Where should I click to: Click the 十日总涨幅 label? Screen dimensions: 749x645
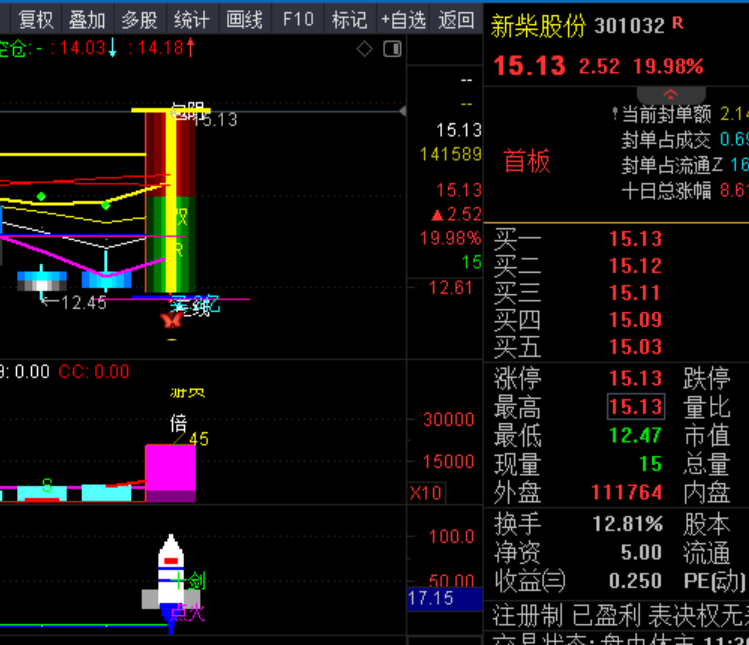(666, 191)
